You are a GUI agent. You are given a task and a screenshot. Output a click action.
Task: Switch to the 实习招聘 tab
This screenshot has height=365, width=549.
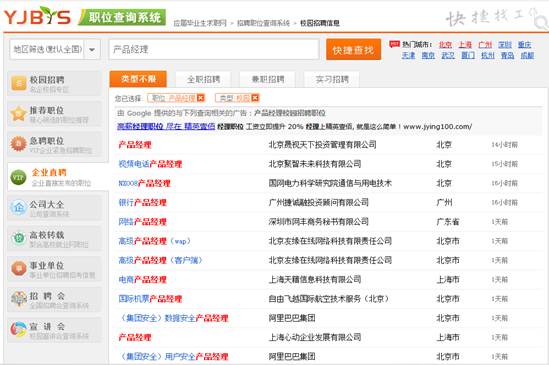pos(332,80)
